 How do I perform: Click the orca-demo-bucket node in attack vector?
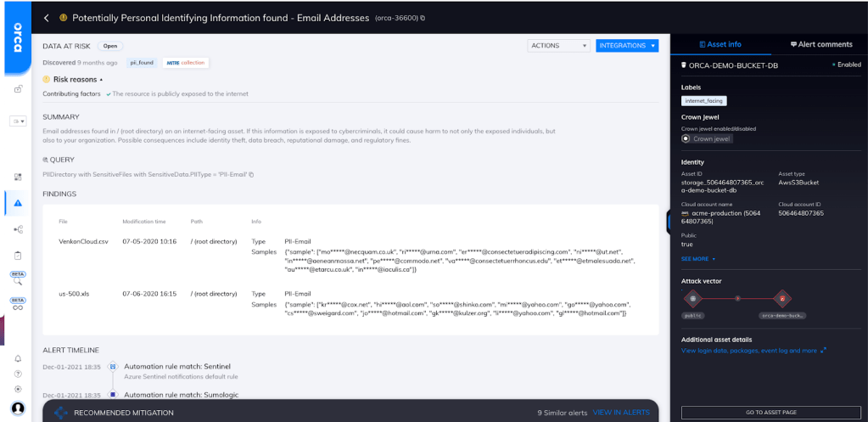tap(781, 298)
